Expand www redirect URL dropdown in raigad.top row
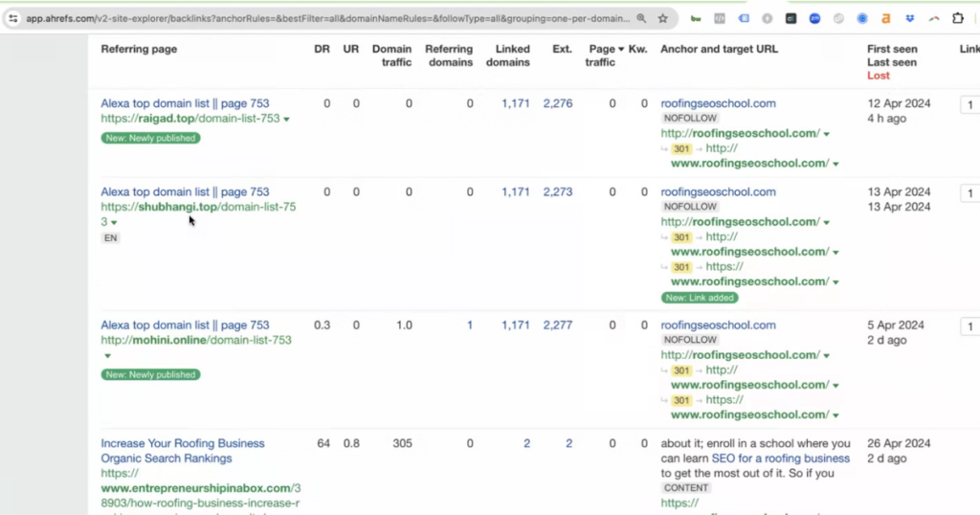 click(835, 165)
